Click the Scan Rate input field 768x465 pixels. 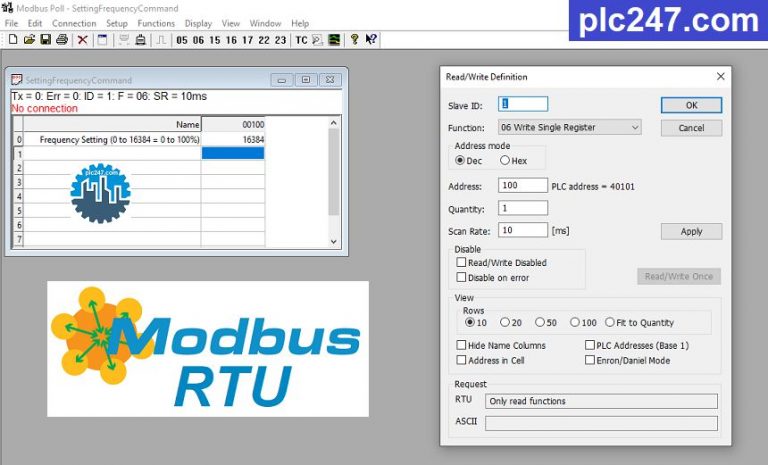pos(523,230)
